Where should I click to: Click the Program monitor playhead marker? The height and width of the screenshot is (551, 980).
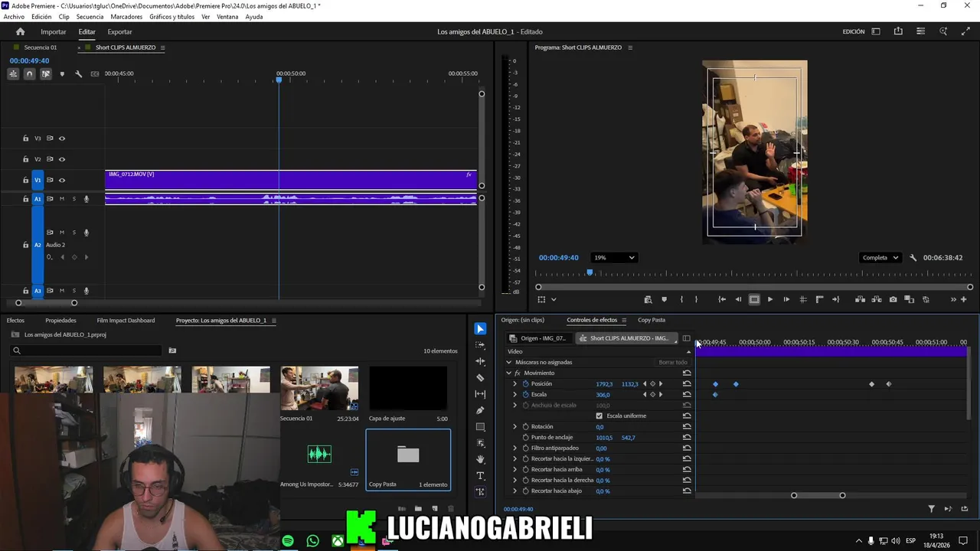(590, 272)
